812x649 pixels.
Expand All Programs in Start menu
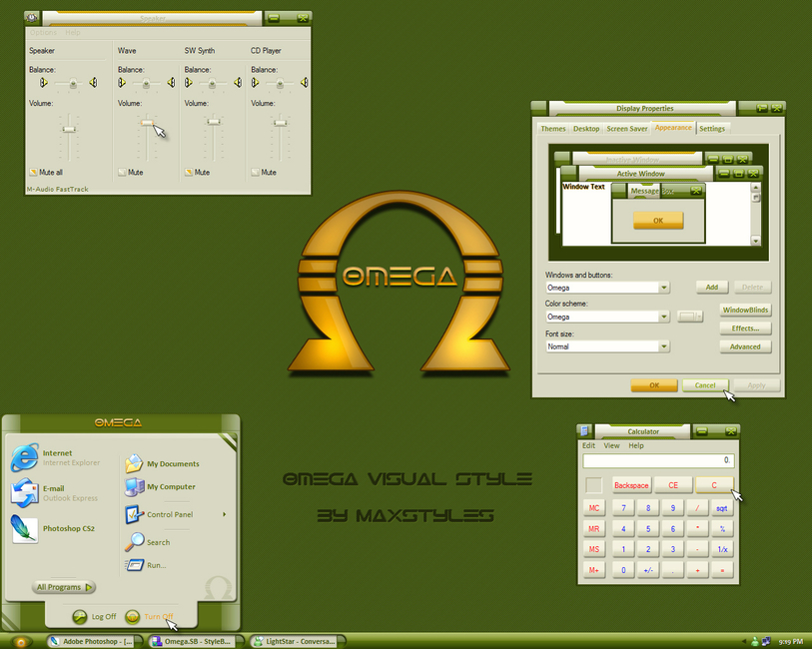[x=64, y=587]
